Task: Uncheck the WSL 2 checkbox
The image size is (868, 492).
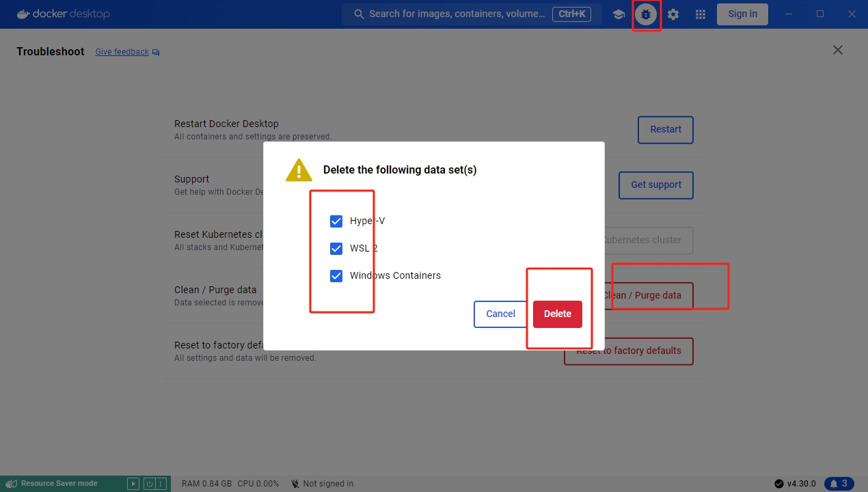Action: point(336,248)
